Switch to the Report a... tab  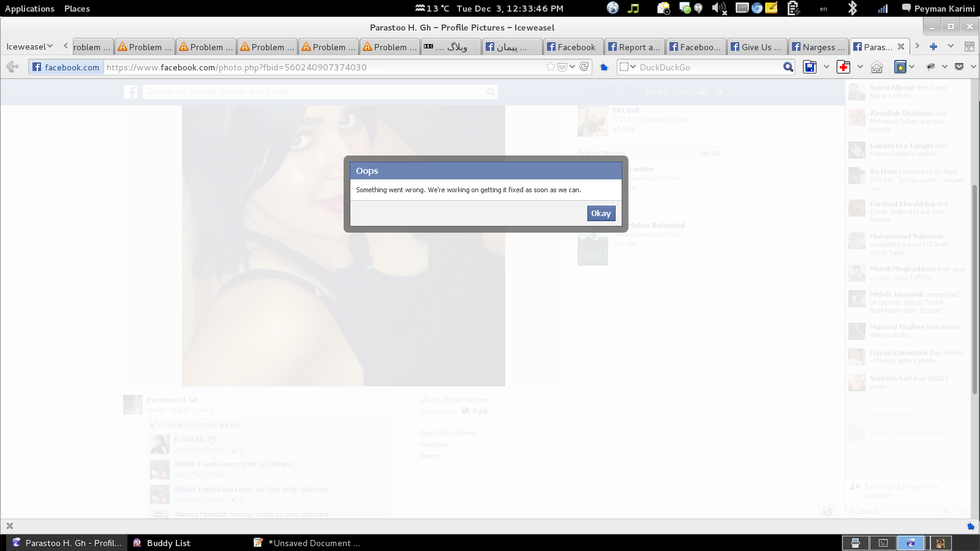[x=635, y=47]
